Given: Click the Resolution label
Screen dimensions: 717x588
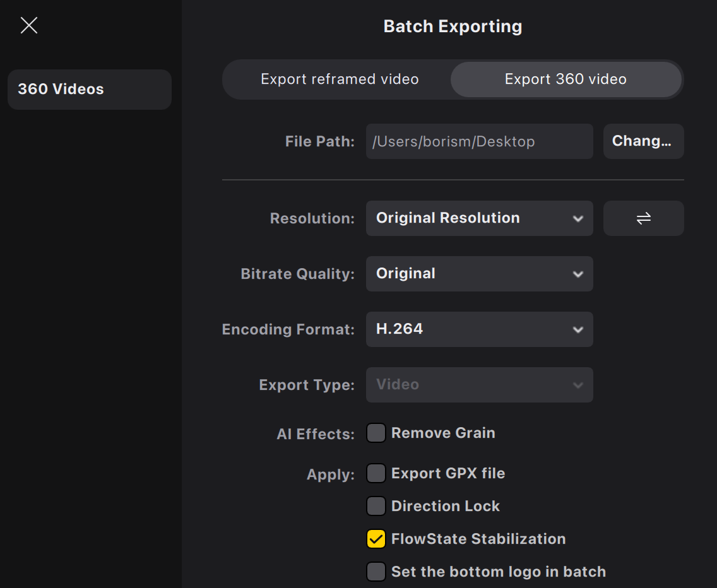Looking at the screenshot, I should [312, 218].
